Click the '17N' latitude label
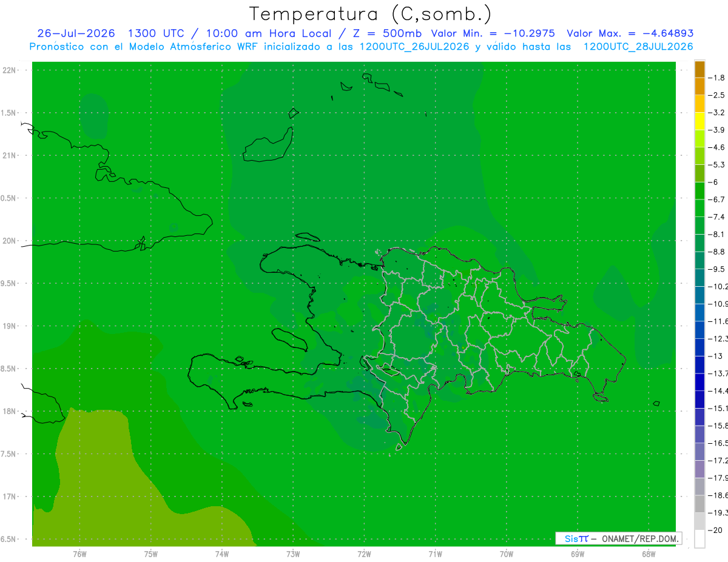728x562 pixels. (x=8, y=497)
